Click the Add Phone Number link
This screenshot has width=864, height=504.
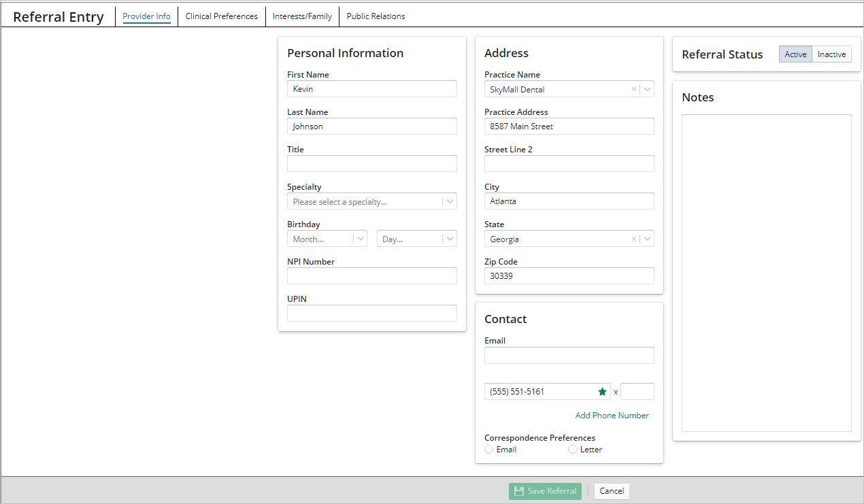612,415
